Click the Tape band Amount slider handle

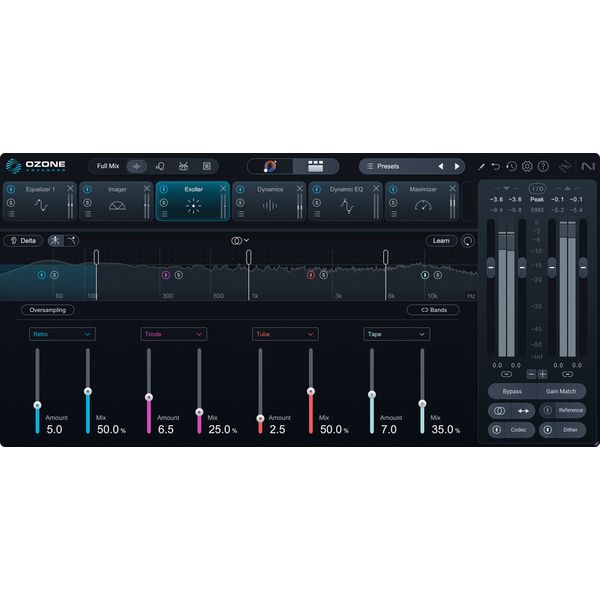(372, 395)
